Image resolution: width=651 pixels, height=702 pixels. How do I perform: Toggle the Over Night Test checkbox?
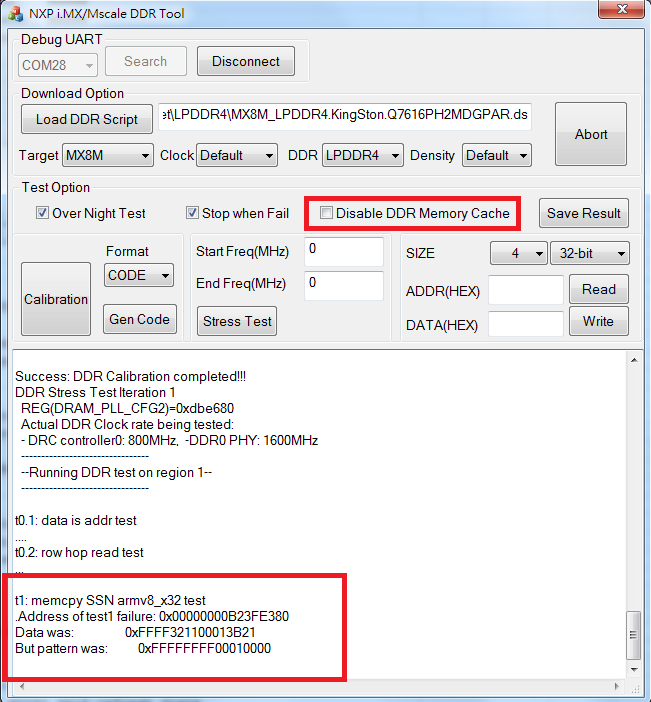pos(43,213)
